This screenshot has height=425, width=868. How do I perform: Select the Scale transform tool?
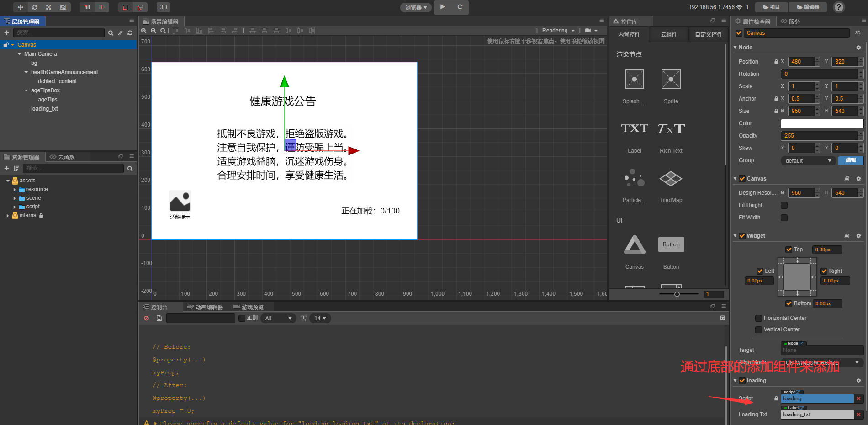click(48, 7)
